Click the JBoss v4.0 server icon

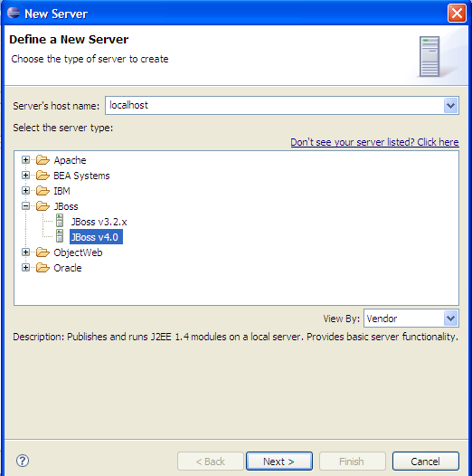(x=60, y=236)
